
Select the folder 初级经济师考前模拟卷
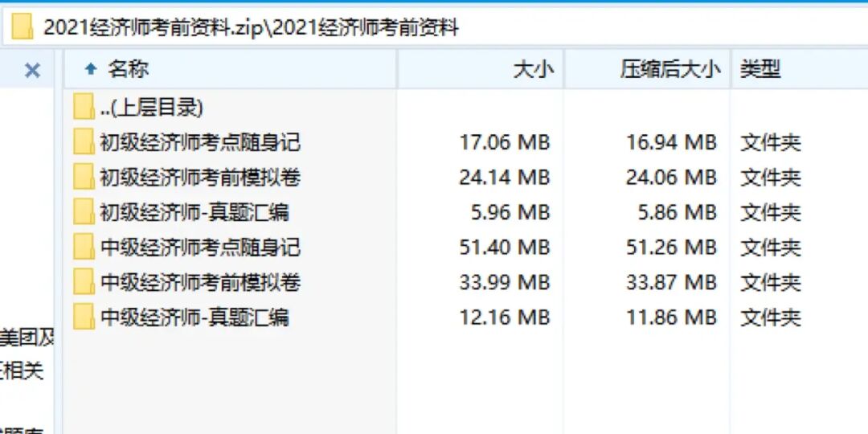[x=200, y=178]
